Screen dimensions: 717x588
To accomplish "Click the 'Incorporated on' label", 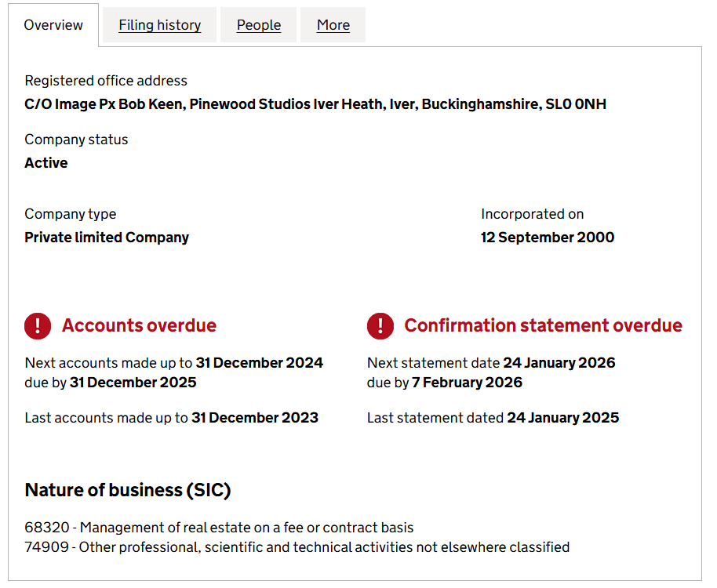I will 533,214.
